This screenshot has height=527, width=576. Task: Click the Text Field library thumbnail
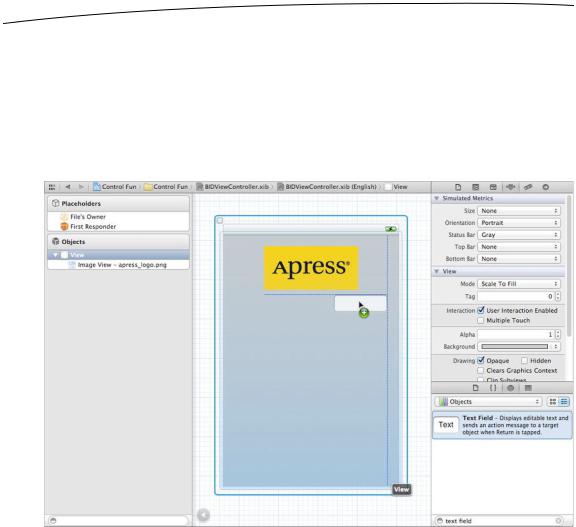click(x=446, y=425)
